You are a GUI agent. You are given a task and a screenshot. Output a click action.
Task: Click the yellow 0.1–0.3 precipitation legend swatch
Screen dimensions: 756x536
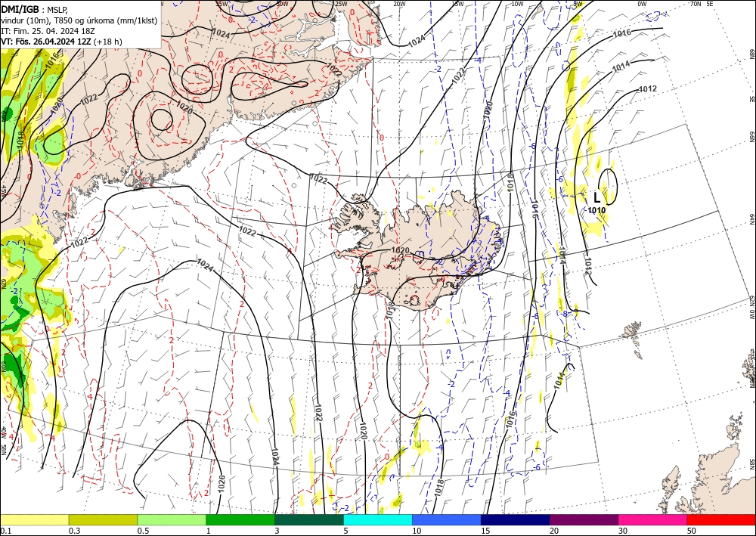(x=34, y=519)
